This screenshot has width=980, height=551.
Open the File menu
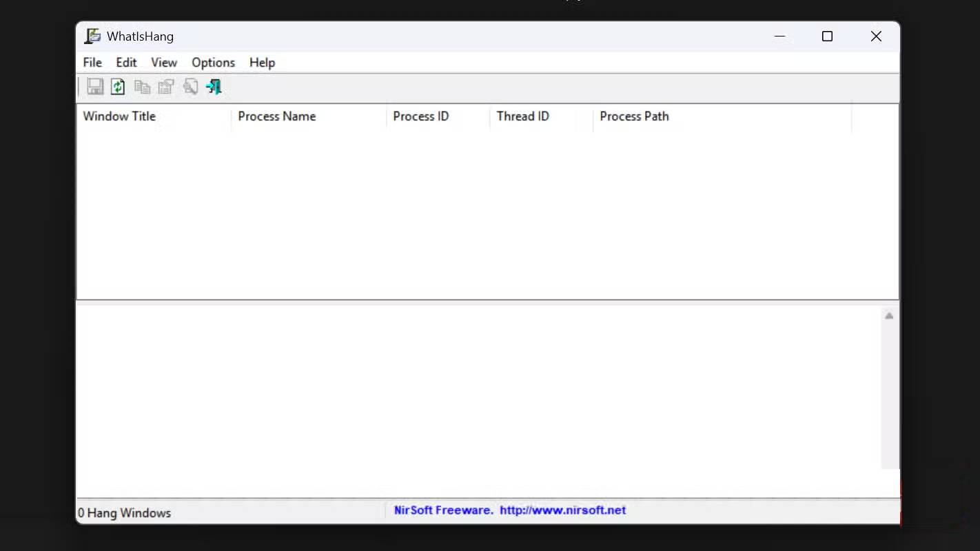(x=92, y=62)
